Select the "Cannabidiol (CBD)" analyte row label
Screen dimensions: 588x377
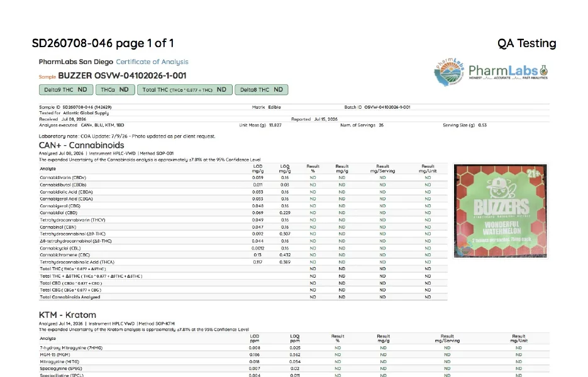[58, 213]
